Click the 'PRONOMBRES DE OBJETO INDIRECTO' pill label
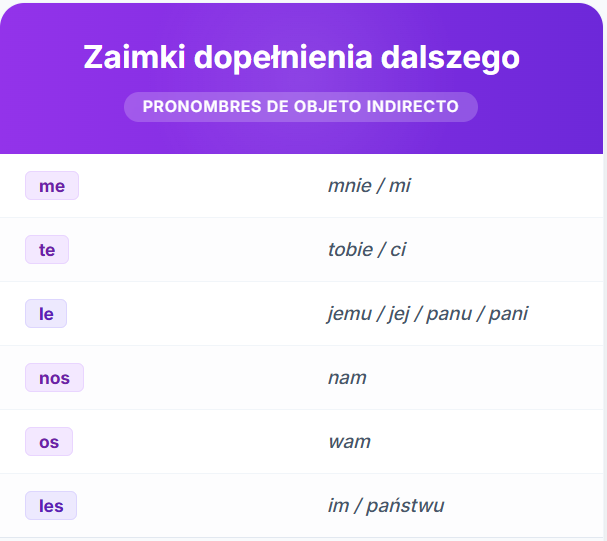The height and width of the screenshot is (541, 607). (x=301, y=107)
